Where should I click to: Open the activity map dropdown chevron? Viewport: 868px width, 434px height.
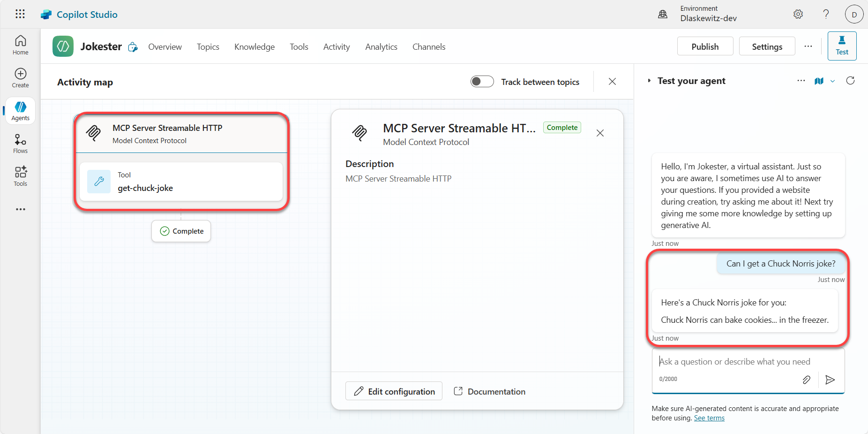coord(832,81)
